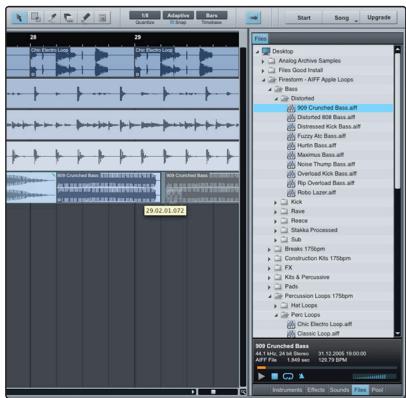Expand the Hat Loops folder

276,306
